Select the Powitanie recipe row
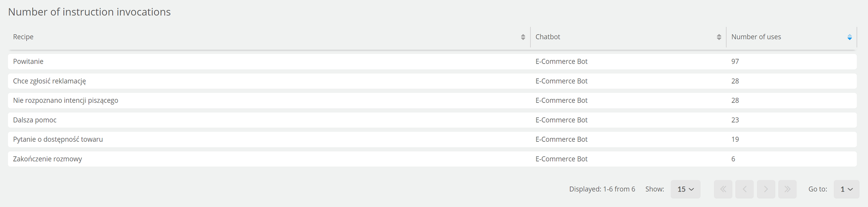This screenshot has width=868, height=207. point(432,61)
